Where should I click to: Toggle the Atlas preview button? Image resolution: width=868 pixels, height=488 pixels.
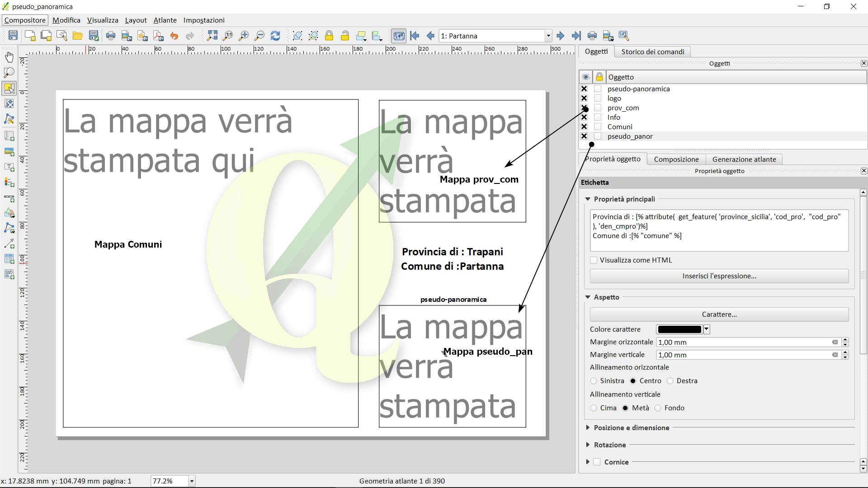[399, 36]
